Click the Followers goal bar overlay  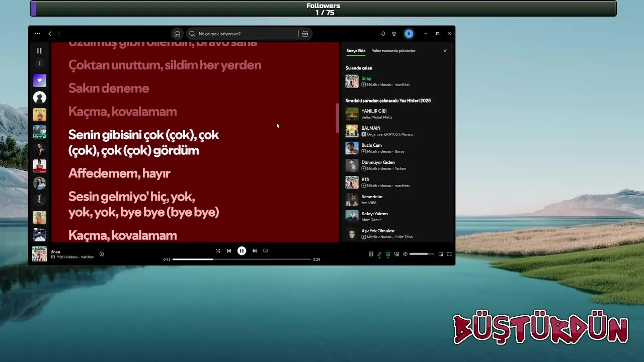pyautogui.click(x=323, y=9)
